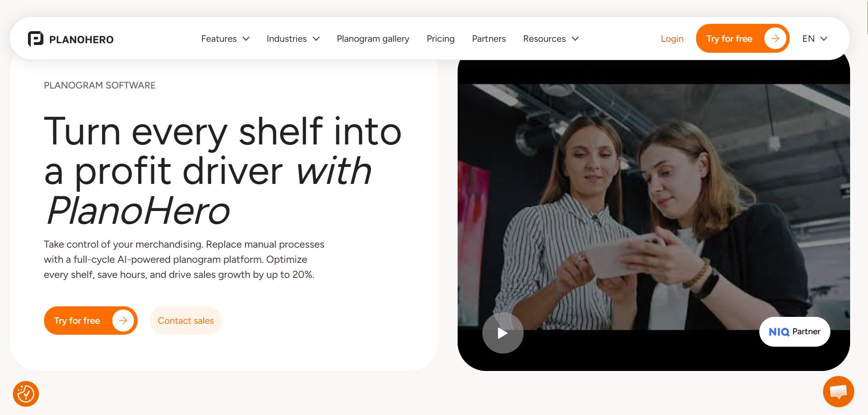868x415 pixels.
Task: Open the Partners menu item
Action: (489, 39)
